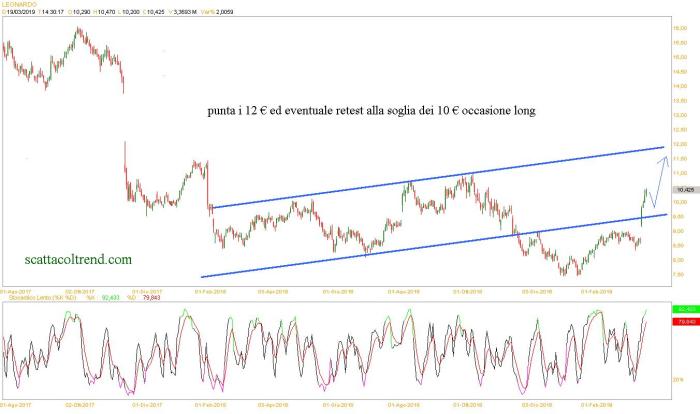The image size is (700, 414).
Task: Click the open price 10,290
Action: tap(81, 12)
